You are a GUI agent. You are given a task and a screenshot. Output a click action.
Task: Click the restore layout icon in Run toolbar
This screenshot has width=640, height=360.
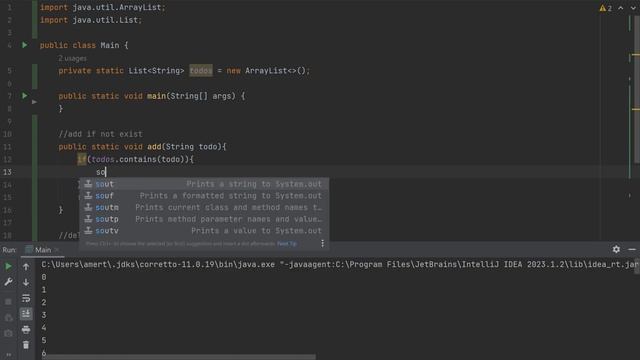click(x=8, y=318)
